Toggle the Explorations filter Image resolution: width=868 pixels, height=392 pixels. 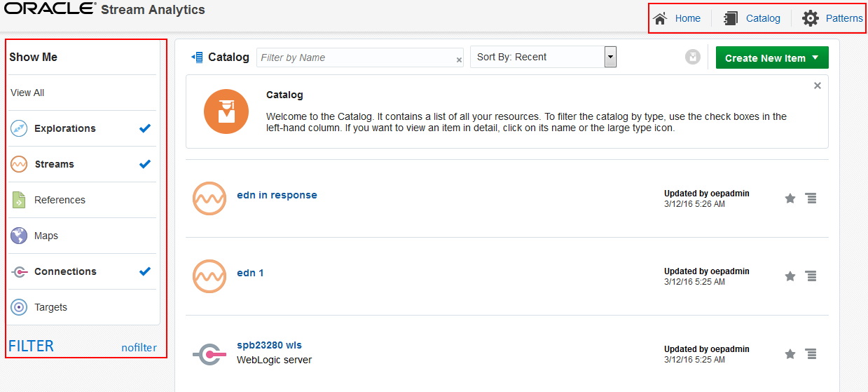[83, 128]
